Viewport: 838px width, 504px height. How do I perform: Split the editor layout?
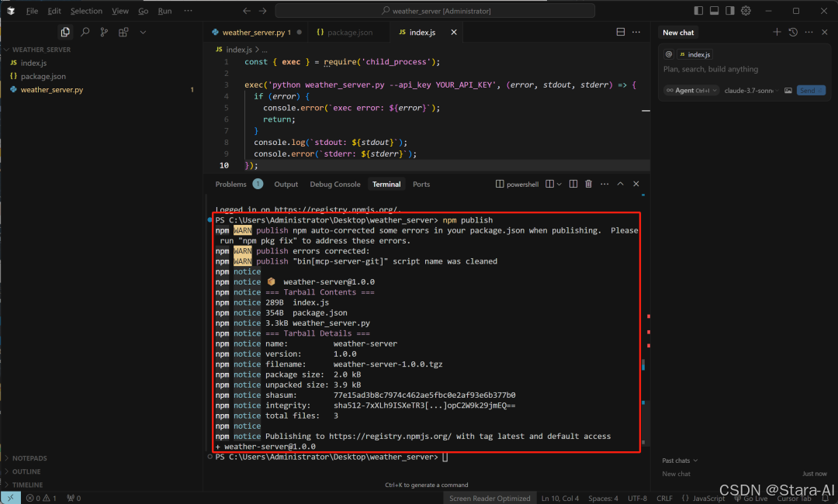(x=621, y=32)
